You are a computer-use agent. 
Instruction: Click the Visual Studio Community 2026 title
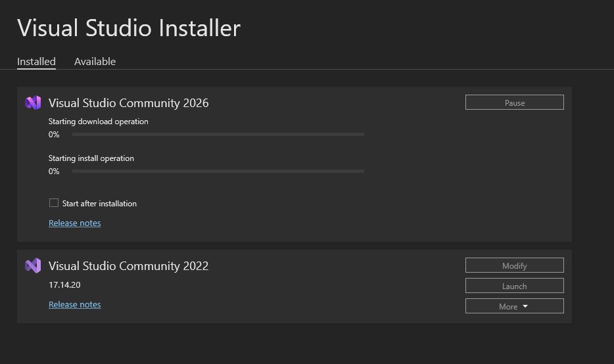(x=128, y=103)
